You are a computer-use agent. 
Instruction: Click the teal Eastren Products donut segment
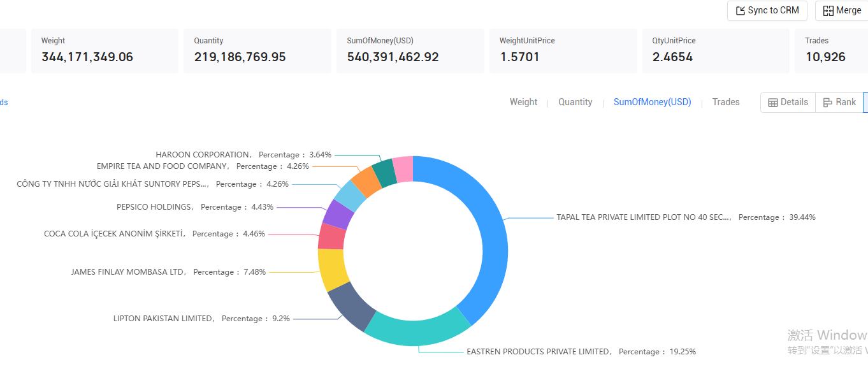419,332
